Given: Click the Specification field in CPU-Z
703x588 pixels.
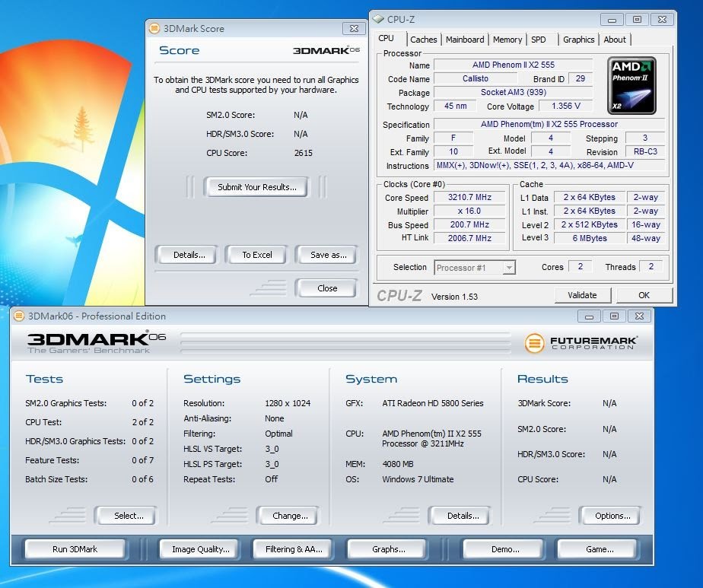Looking at the screenshot, I should pos(549,124).
